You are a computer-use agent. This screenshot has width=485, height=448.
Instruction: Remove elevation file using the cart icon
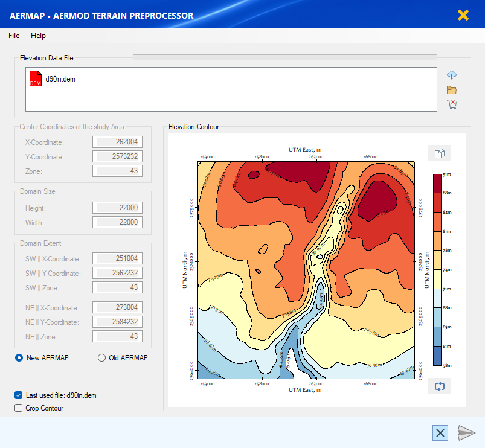(452, 104)
